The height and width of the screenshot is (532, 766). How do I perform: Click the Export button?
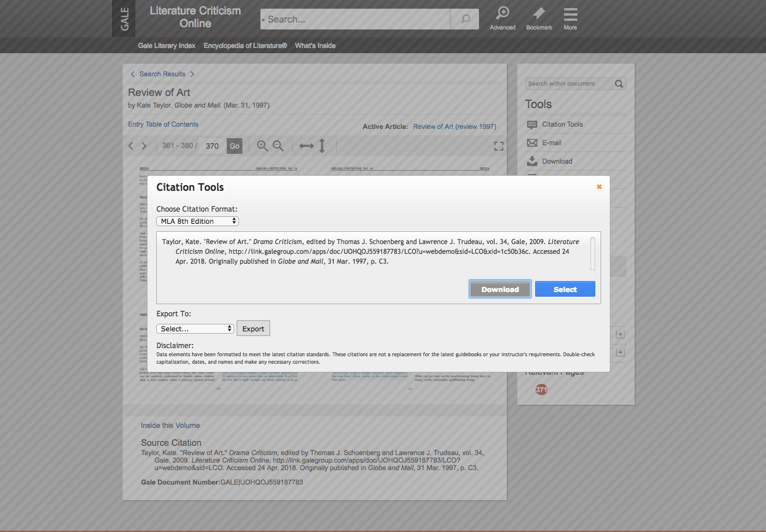253,328
